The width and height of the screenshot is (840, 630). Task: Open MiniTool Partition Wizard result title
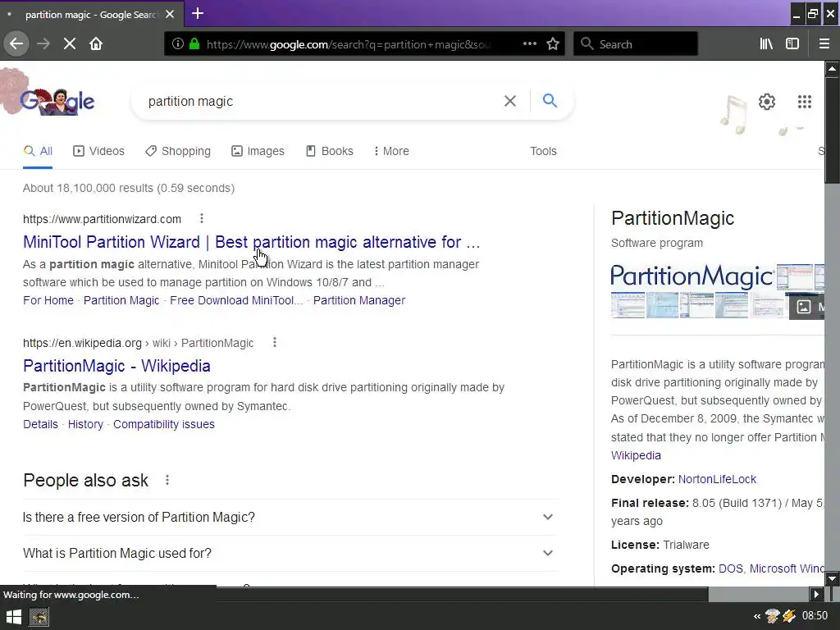251,242
